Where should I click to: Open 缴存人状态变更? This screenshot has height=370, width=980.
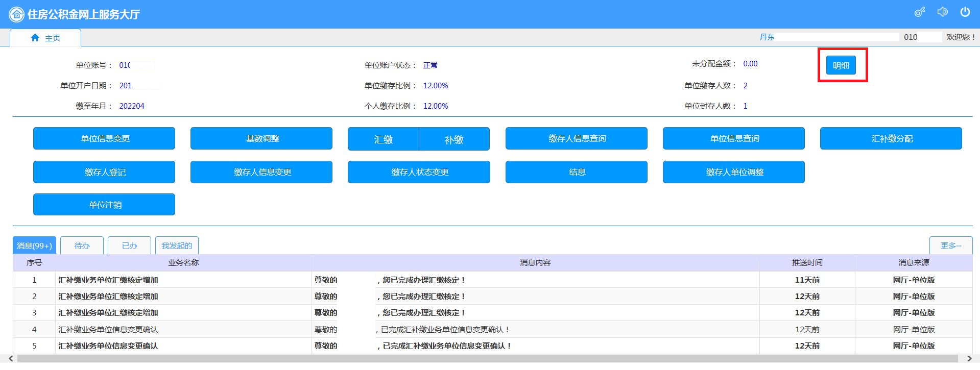pos(419,172)
